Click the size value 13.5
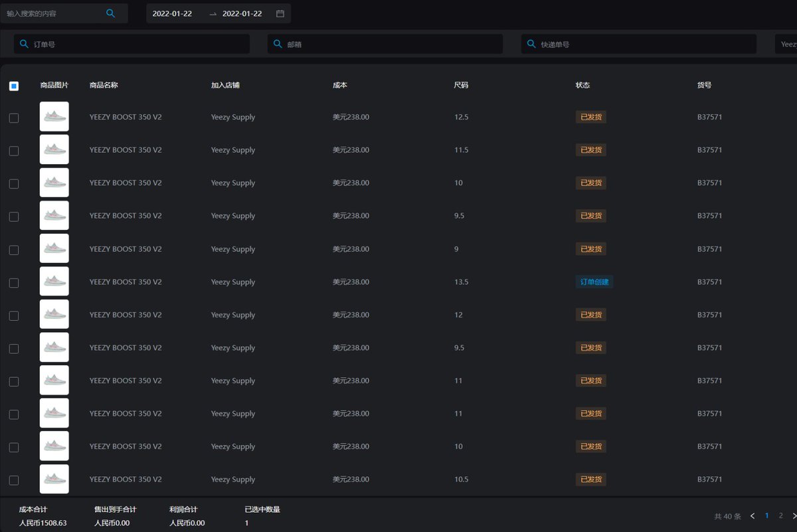797x532 pixels. 462,282
